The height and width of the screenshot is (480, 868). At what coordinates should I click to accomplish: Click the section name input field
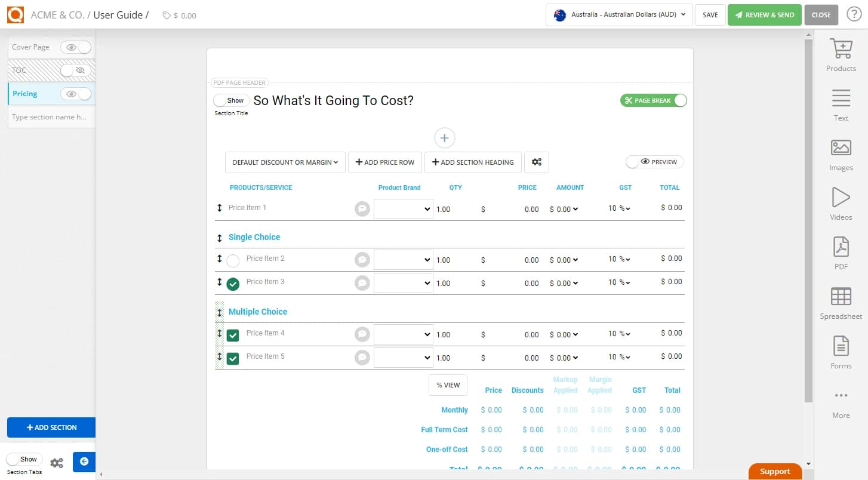point(51,116)
